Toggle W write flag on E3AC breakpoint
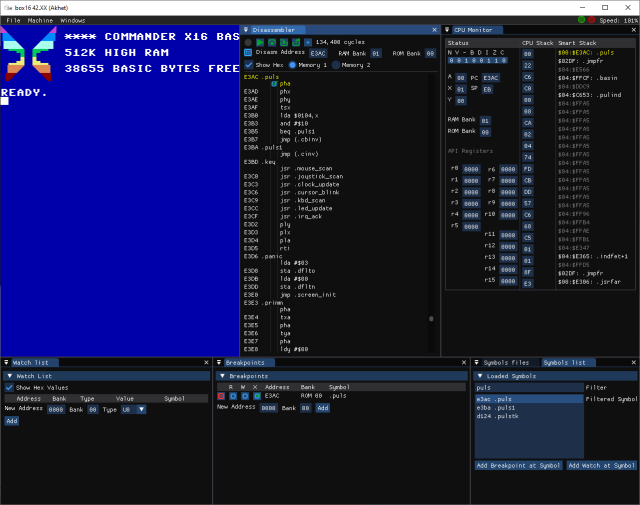The height and width of the screenshot is (505, 640). 245,396
